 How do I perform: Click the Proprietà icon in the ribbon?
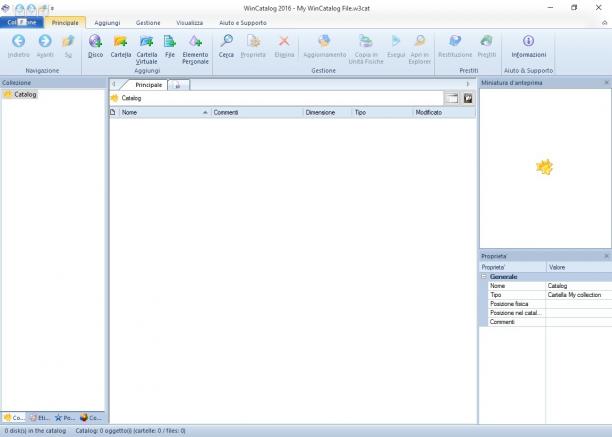click(253, 41)
